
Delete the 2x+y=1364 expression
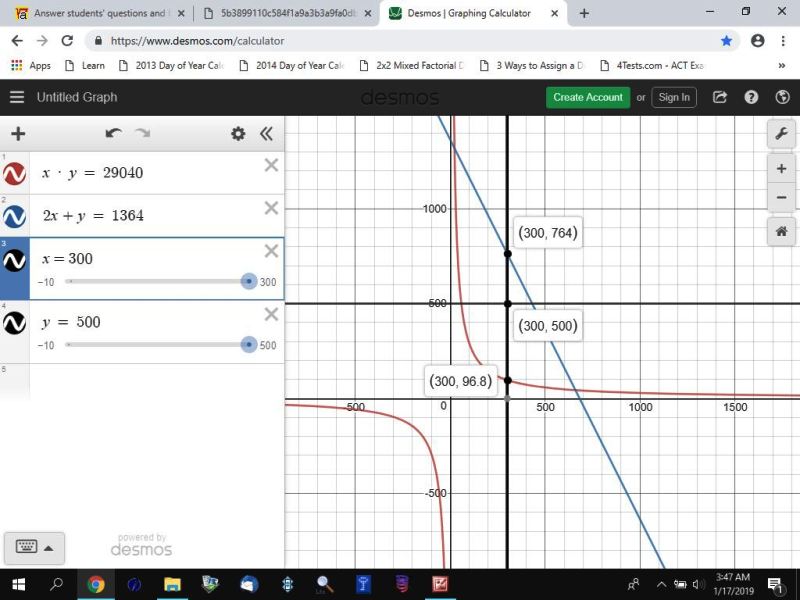tap(271, 208)
